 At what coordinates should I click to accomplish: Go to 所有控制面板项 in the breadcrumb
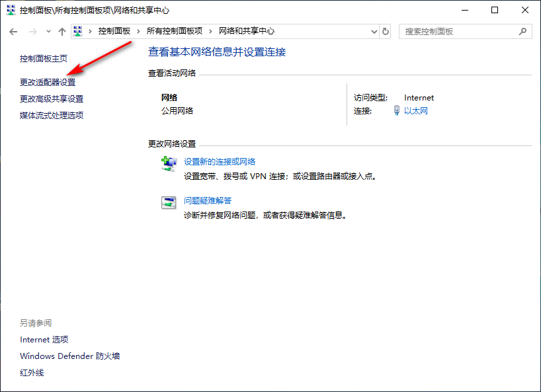click(x=175, y=31)
